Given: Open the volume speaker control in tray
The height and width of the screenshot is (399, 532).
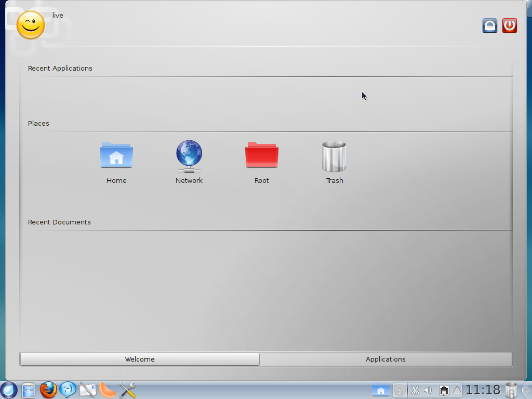Looking at the screenshot, I should [428, 390].
